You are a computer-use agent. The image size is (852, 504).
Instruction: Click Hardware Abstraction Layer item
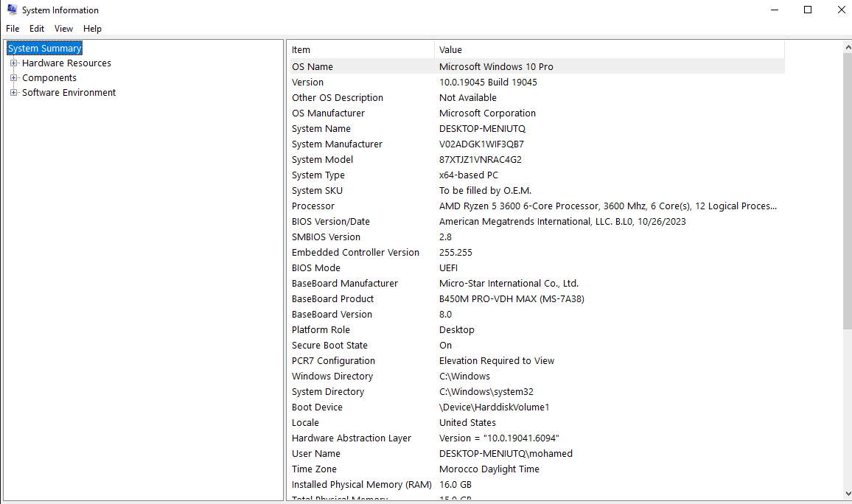coord(351,438)
